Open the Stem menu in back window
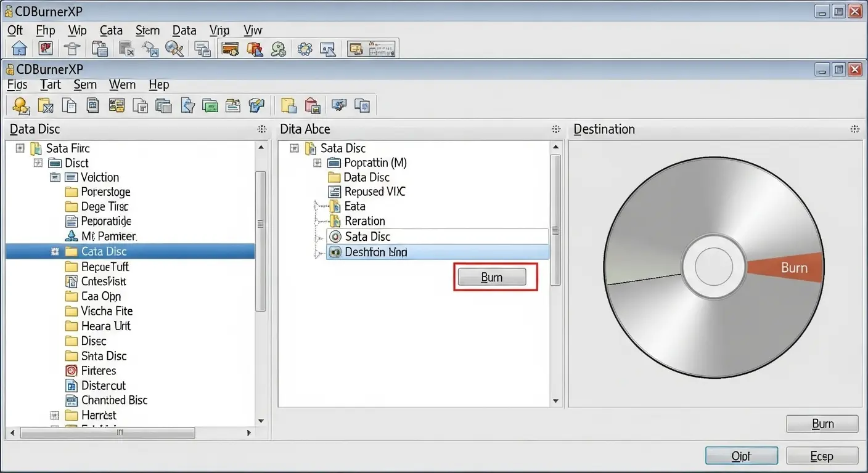Image resolution: width=868 pixels, height=473 pixels. point(147,30)
